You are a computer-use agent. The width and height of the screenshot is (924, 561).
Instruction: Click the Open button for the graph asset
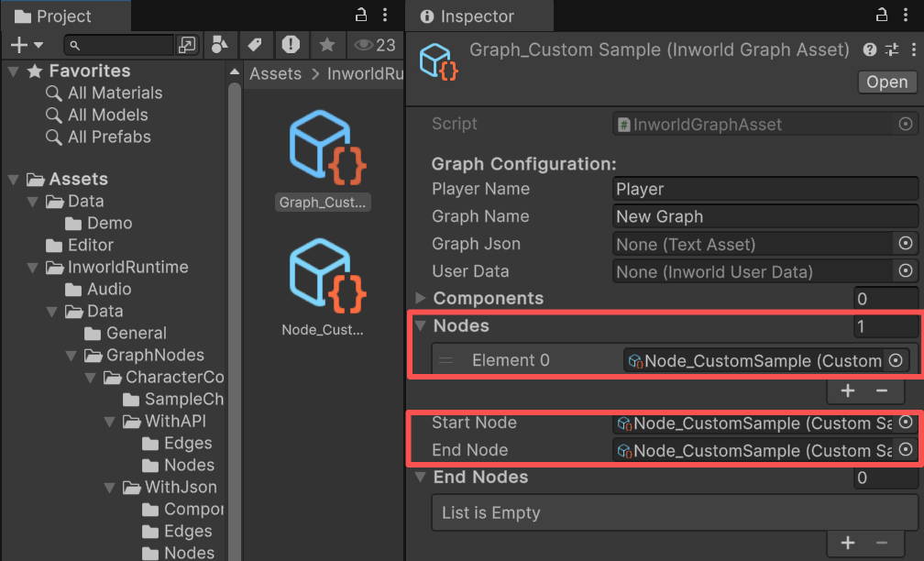pos(885,82)
